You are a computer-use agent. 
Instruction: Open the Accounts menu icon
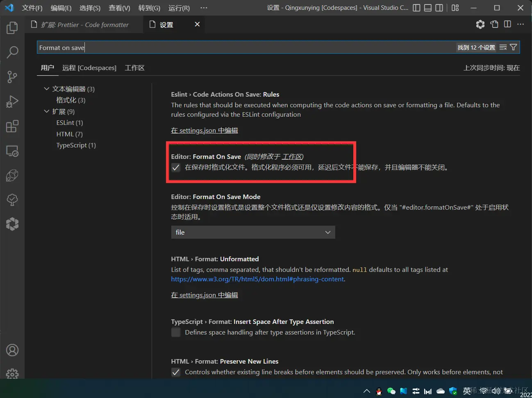(12, 351)
